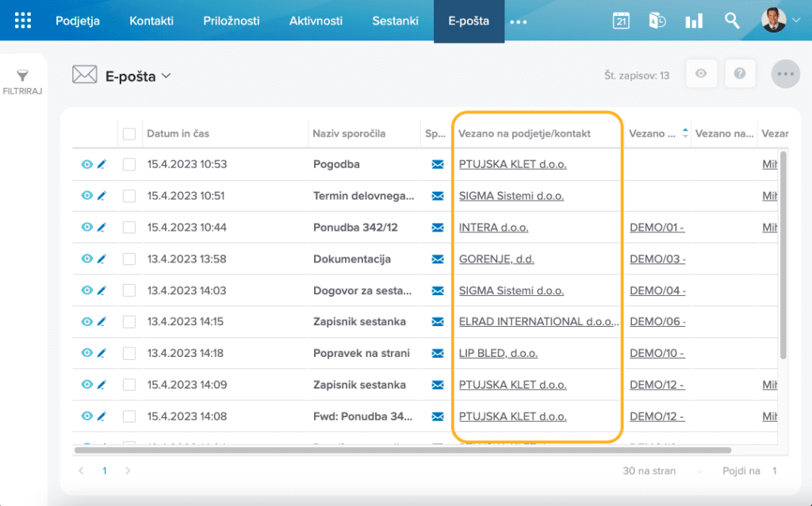Click the Pojdi na page number field

(x=776, y=471)
